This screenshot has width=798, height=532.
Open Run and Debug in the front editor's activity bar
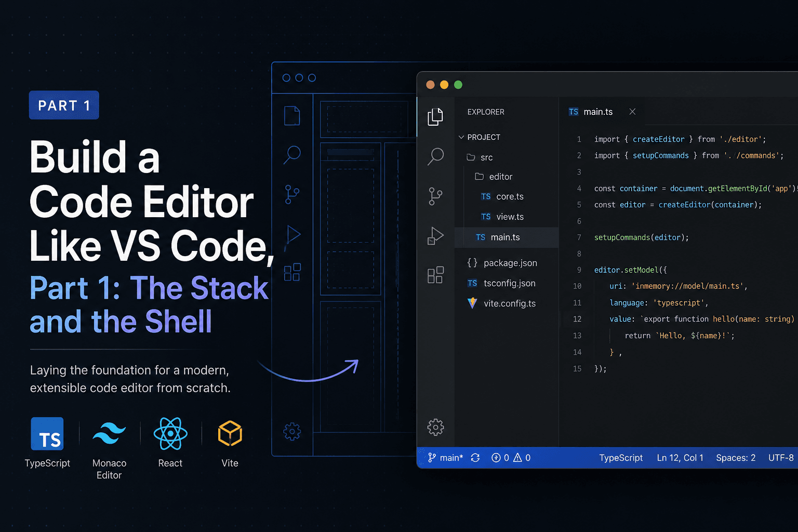[x=435, y=236]
